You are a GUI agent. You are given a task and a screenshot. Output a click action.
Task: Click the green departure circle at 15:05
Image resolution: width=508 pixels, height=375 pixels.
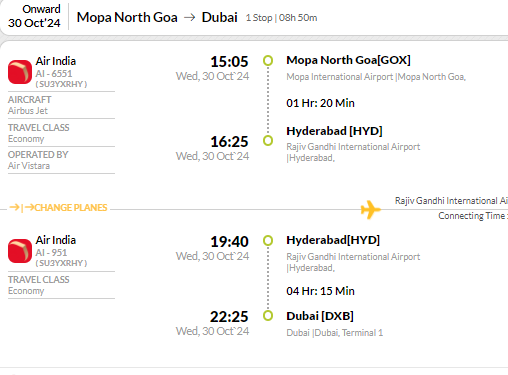pyautogui.click(x=268, y=61)
